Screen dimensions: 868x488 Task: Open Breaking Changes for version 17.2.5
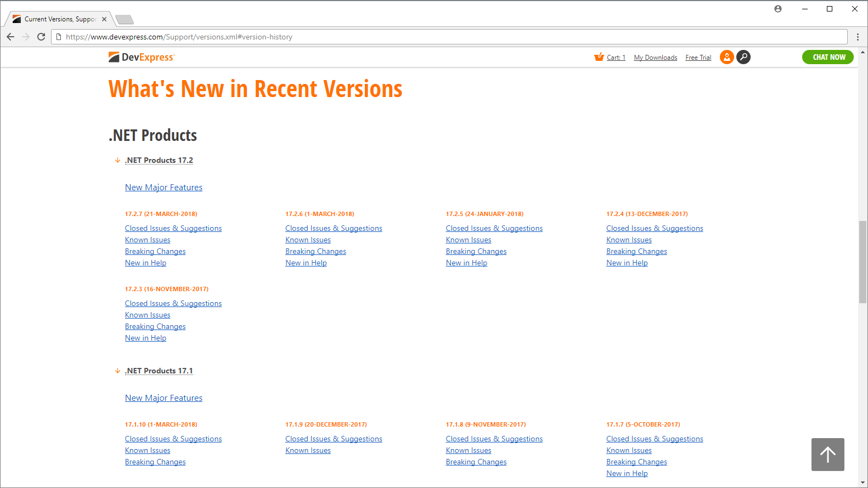click(x=476, y=251)
